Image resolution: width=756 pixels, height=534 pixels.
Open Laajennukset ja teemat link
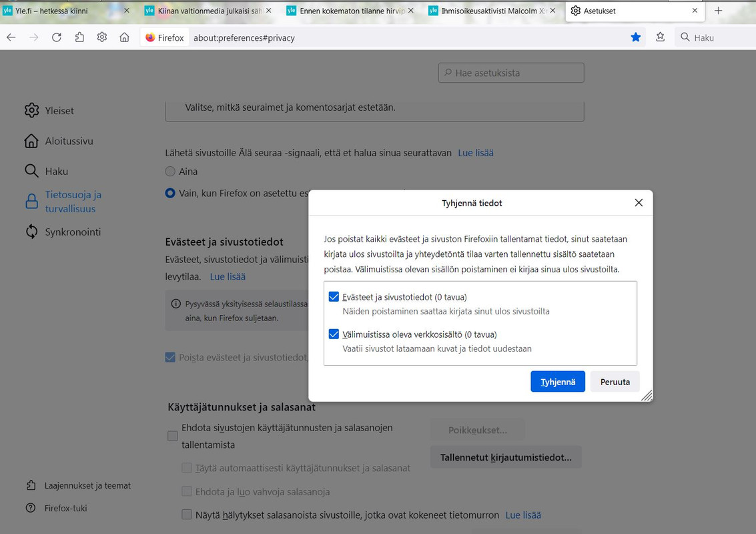tap(87, 486)
